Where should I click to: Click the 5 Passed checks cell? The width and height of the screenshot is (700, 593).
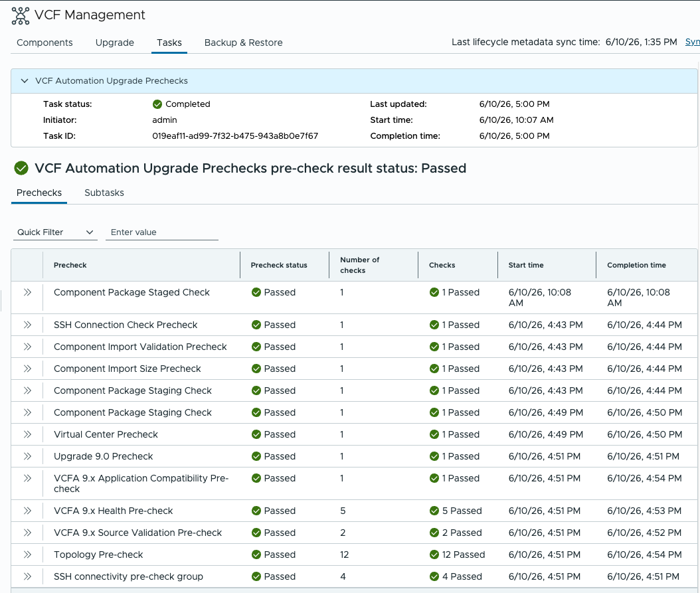(456, 511)
